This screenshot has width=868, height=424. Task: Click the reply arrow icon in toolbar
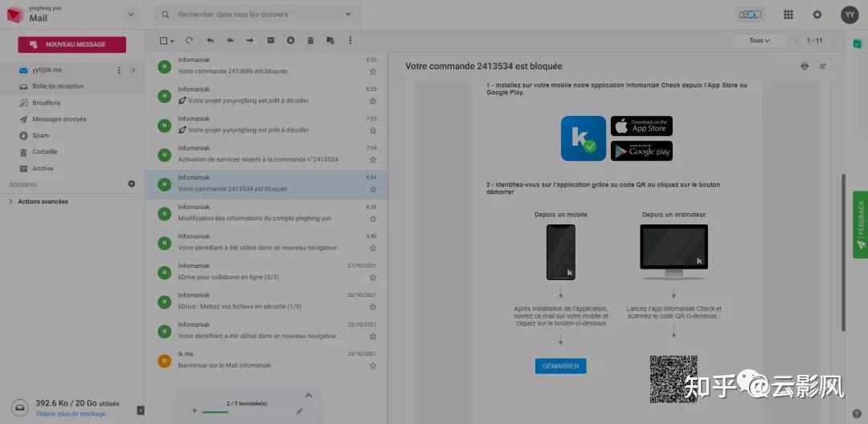[211, 40]
